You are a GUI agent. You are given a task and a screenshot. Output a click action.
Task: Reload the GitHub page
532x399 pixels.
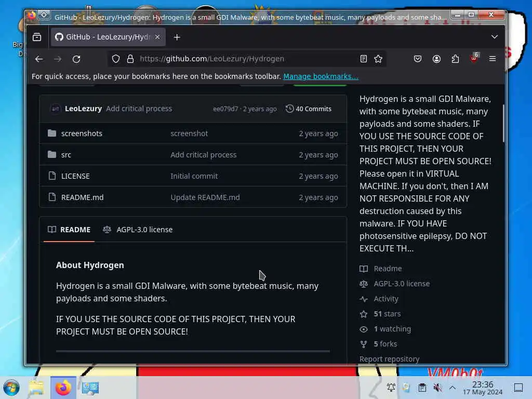(76, 59)
